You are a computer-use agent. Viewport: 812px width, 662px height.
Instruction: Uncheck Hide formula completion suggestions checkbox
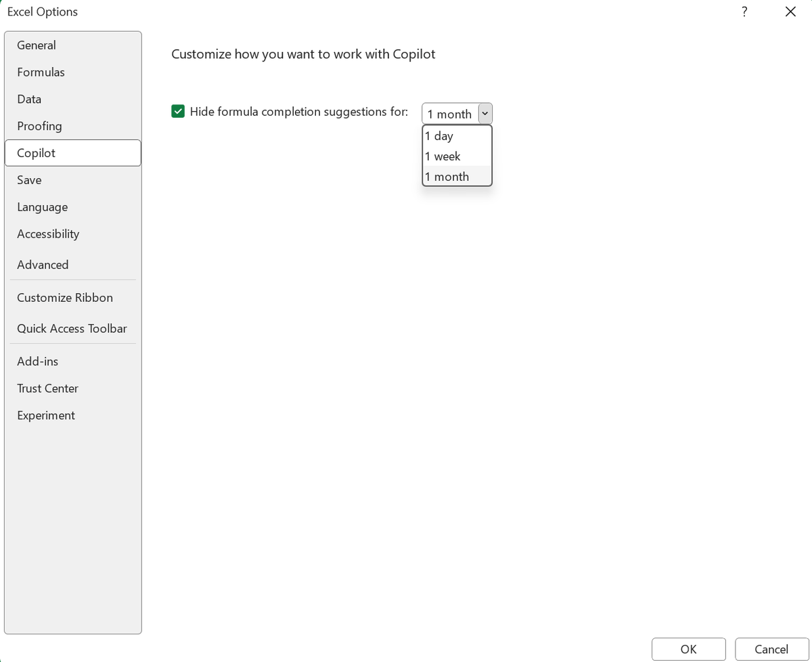[x=178, y=112]
